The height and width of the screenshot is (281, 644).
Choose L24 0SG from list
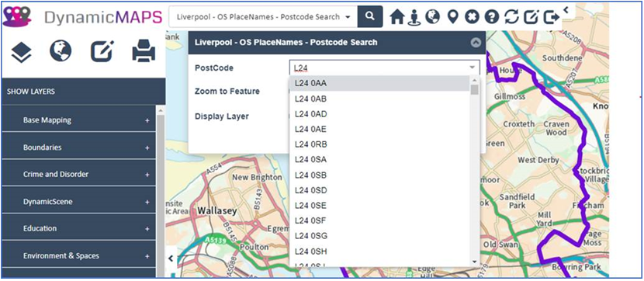tap(380, 236)
